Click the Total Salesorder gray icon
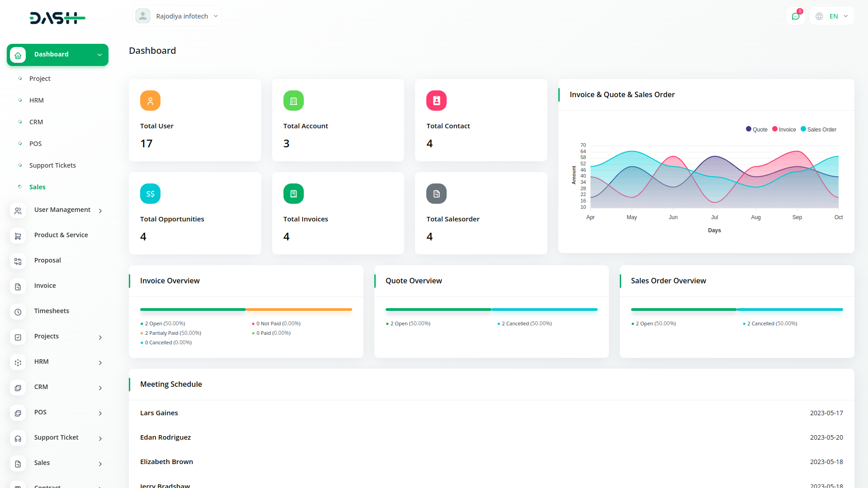Viewport: 868px width, 488px height. pyautogui.click(x=436, y=194)
